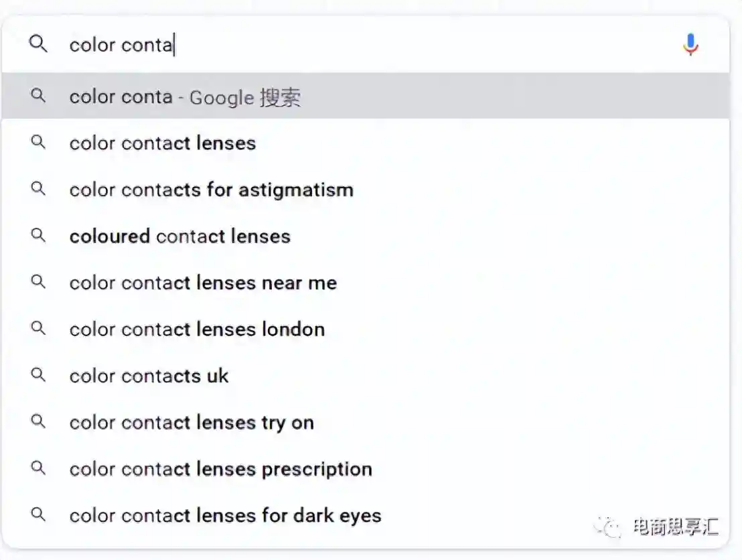Click the search icon beside 'color contacts for astigmatism'
742x560 pixels.
(x=38, y=190)
